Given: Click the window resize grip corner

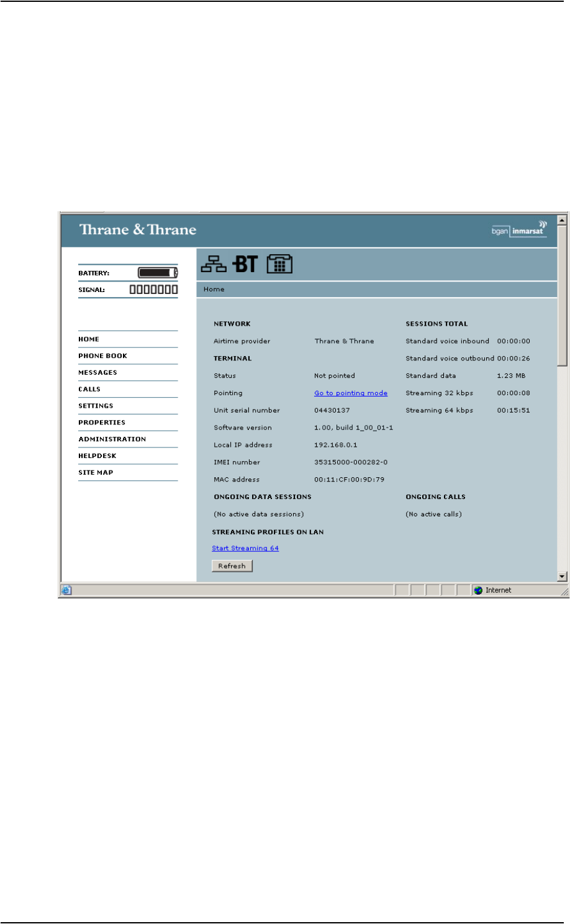Looking at the screenshot, I should pos(564,592).
